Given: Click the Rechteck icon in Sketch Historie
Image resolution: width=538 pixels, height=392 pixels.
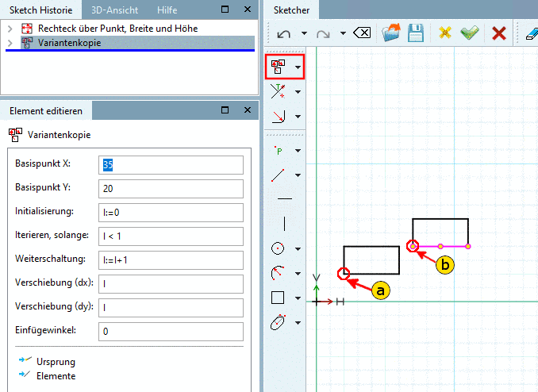Looking at the screenshot, I should [27, 29].
